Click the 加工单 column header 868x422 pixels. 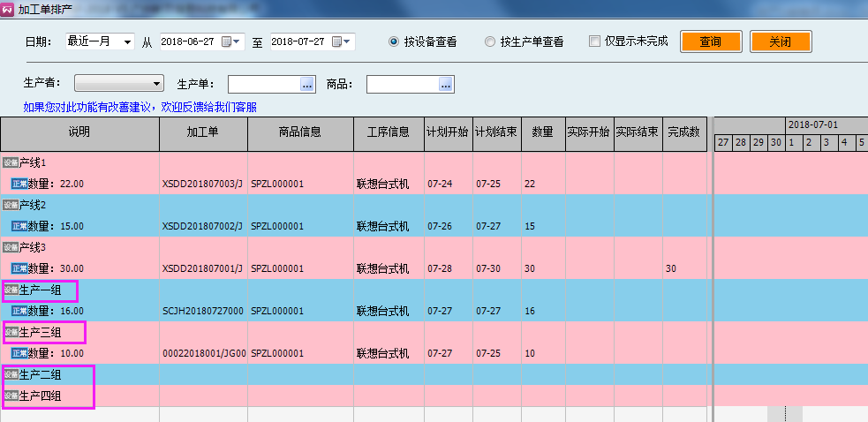(x=203, y=132)
